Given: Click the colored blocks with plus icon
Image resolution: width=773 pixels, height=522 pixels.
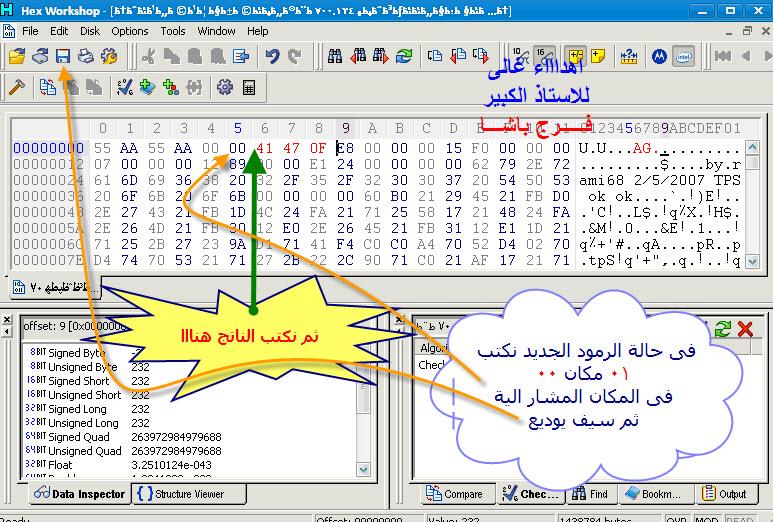Looking at the screenshot, I should point(171,88).
